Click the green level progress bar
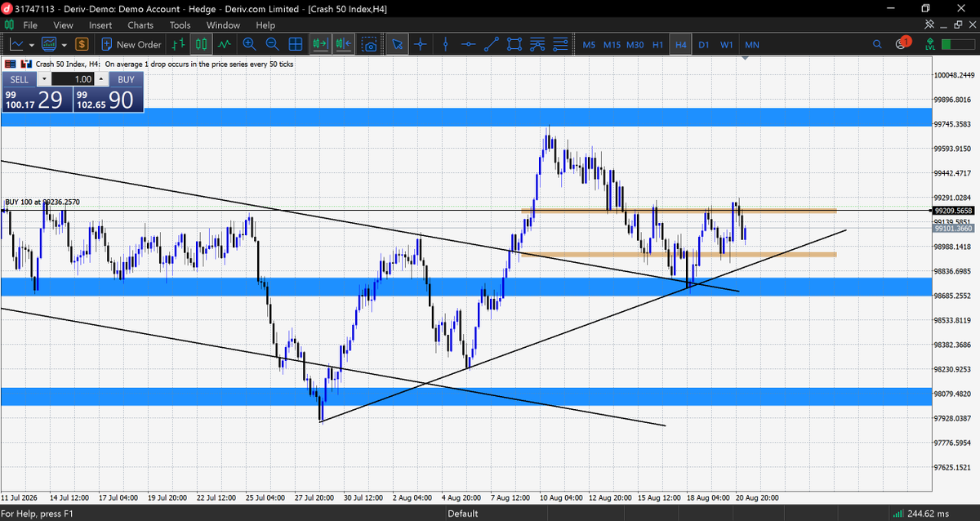This screenshot has height=521, width=980. click(957, 44)
